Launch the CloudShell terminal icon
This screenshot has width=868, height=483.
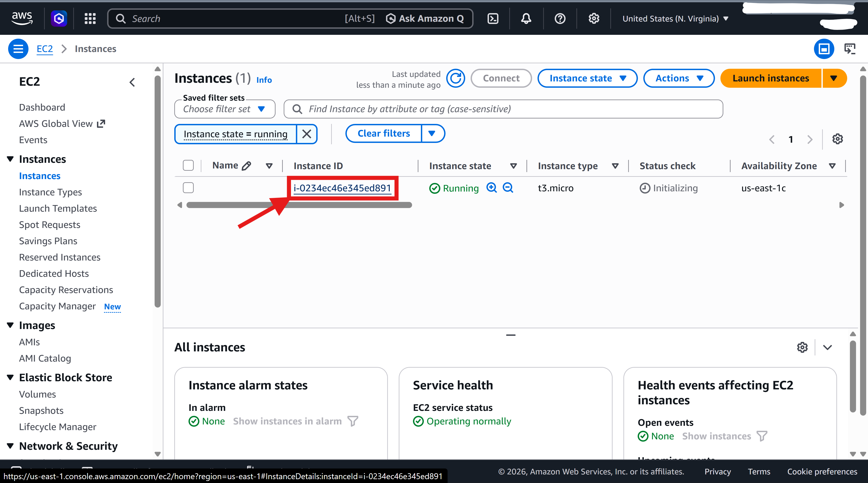[493, 18]
